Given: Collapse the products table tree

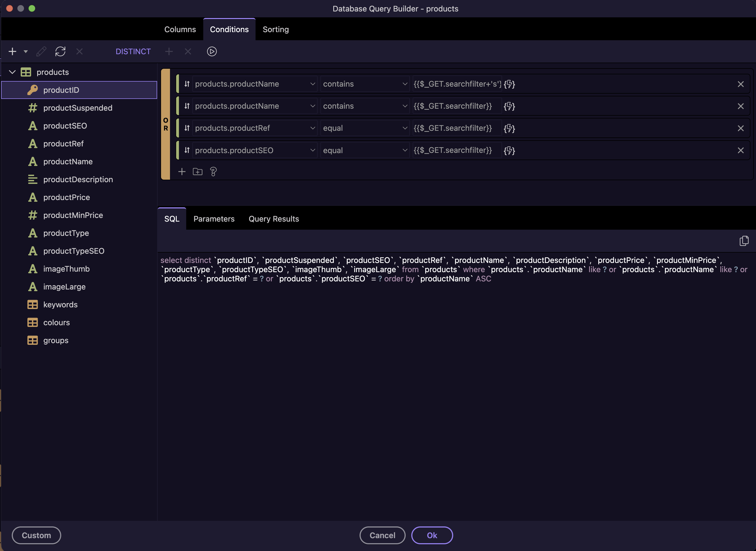Looking at the screenshot, I should (12, 72).
